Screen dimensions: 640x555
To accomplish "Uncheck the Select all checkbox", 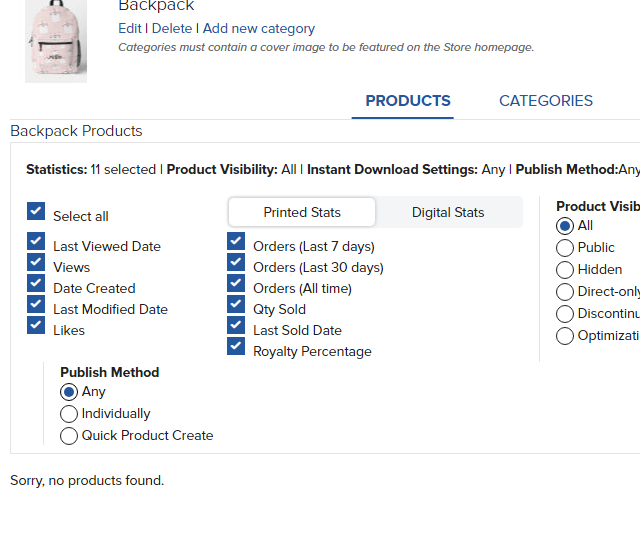I will 36,212.
